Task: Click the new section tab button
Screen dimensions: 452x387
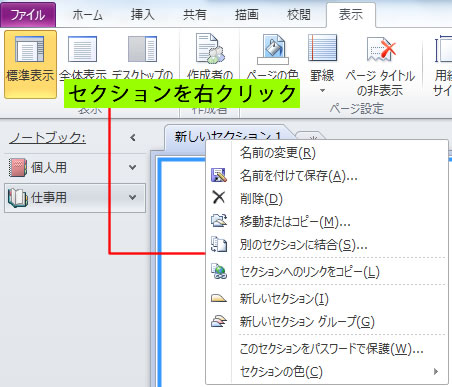Action: click(x=312, y=137)
